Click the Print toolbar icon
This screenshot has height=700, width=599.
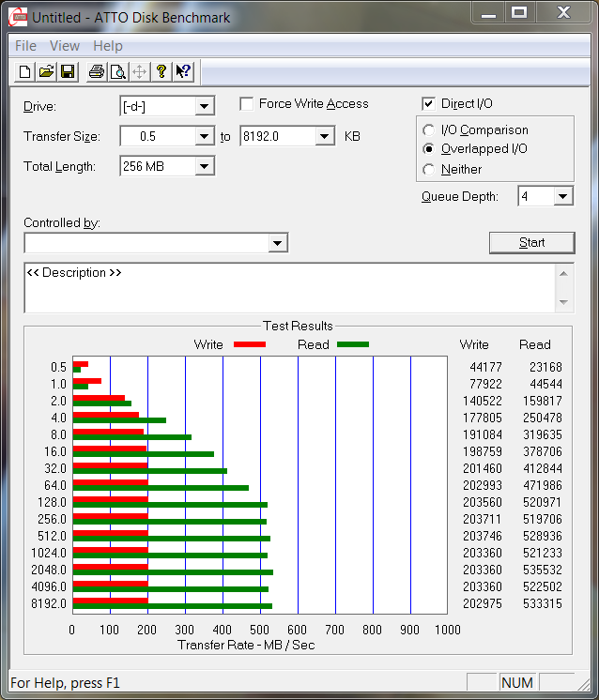tap(96, 72)
